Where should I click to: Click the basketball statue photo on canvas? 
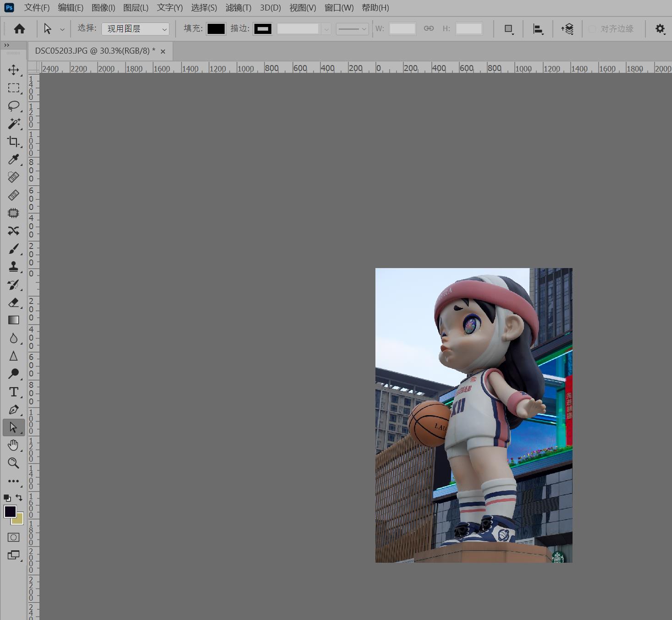coord(474,415)
